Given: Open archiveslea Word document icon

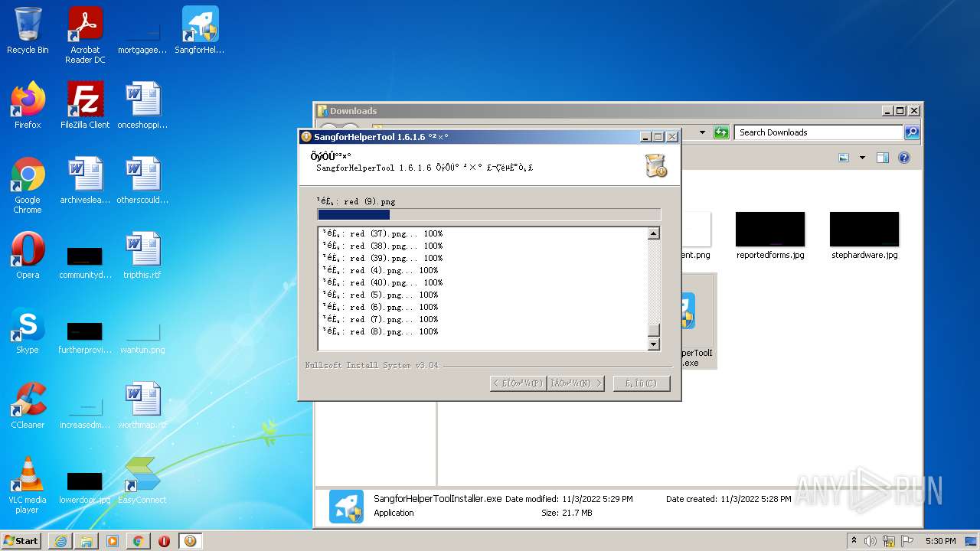Looking at the screenshot, I should pyautogui.click(x=85, y=181).
